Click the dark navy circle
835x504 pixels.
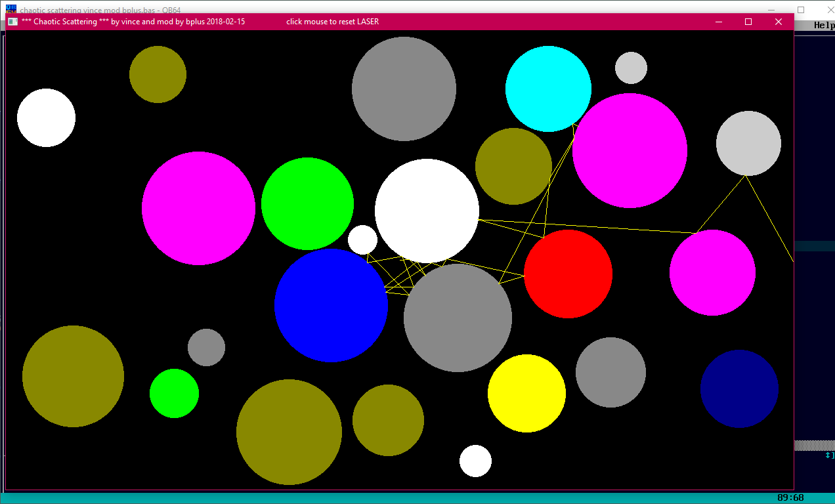click(x=739, y=388)
